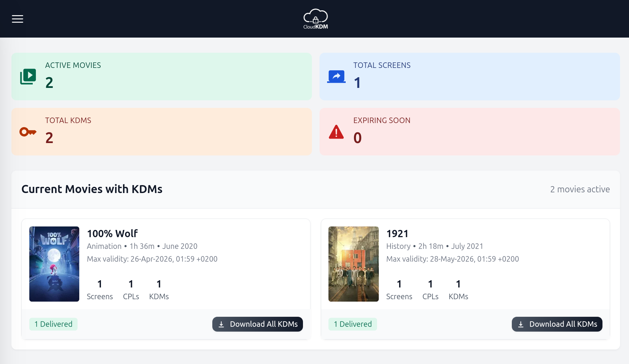Image resolution: width=629 pixels, height=364 pixels.
Task: Select the Total KDMs stat card
Action: tap(162, 132)
